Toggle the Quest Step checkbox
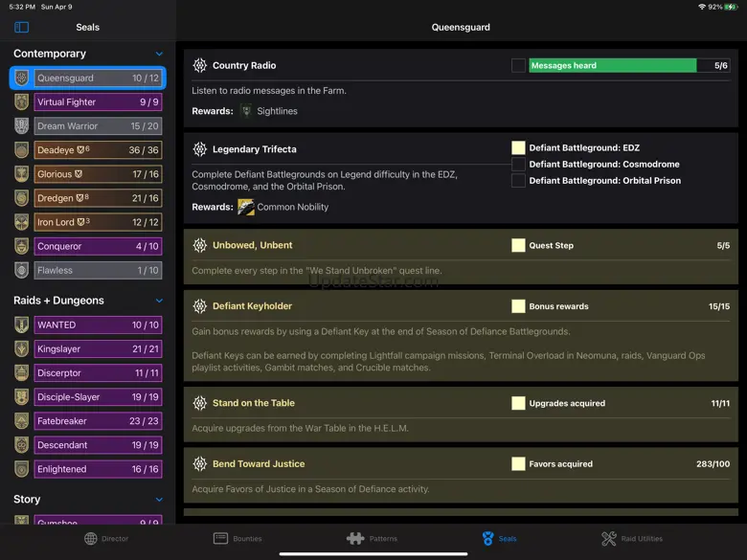Screen dimensions: 747x560 518,245
